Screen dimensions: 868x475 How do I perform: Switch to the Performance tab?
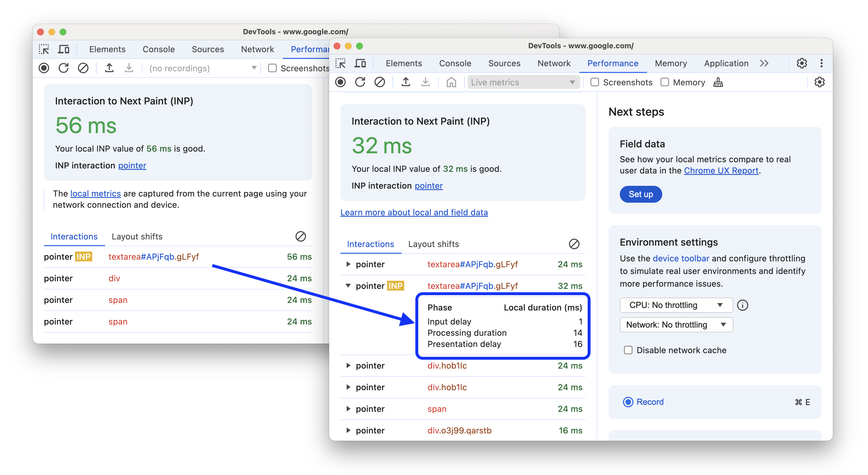point(612,63)
